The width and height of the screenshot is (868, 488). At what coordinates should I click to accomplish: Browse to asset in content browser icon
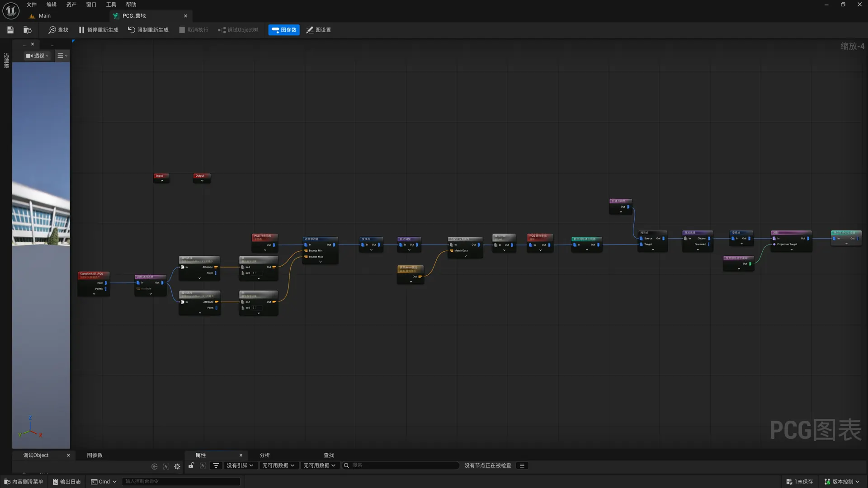point(28,30)
